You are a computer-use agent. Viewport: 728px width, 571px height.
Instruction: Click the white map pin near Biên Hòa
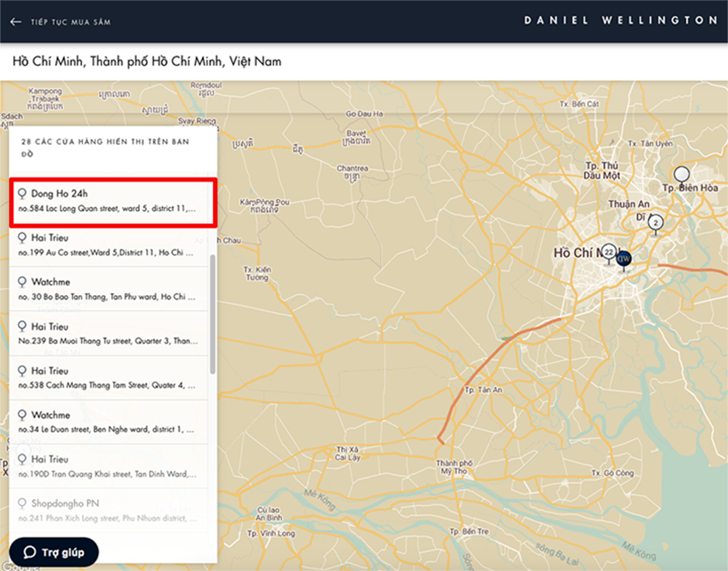[x=682, y=176]
